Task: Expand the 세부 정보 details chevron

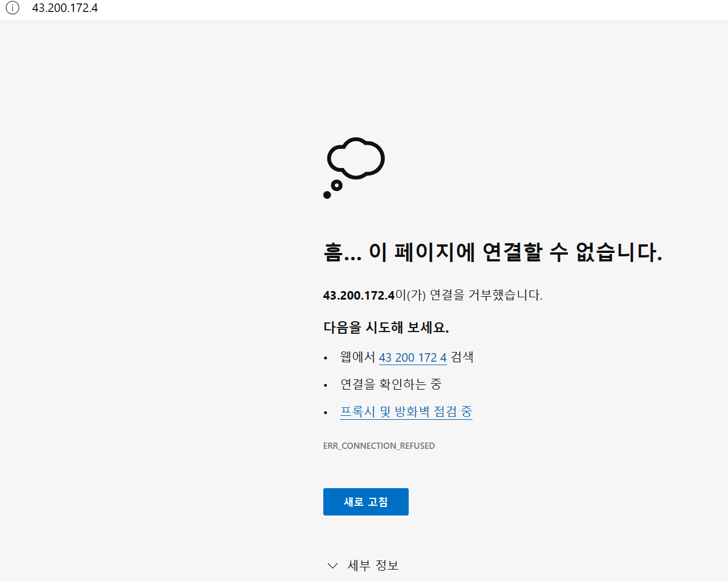Action: point(333,566)
